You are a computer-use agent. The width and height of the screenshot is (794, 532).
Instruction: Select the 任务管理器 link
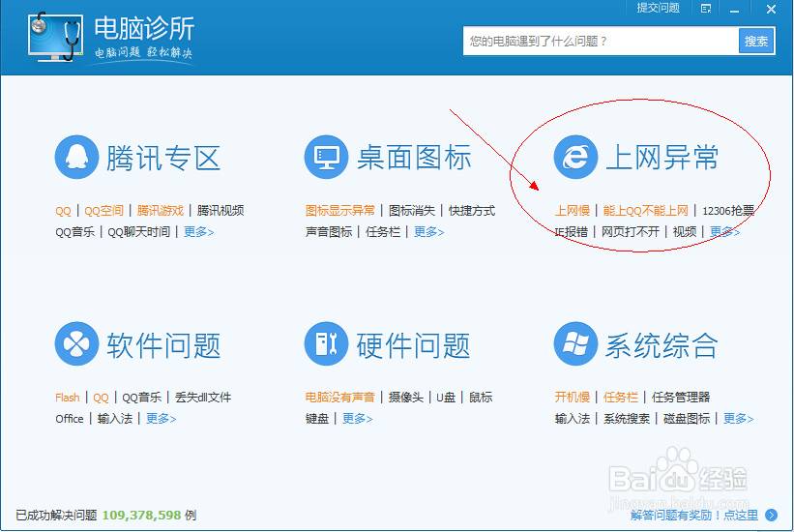tap(681, 398)
